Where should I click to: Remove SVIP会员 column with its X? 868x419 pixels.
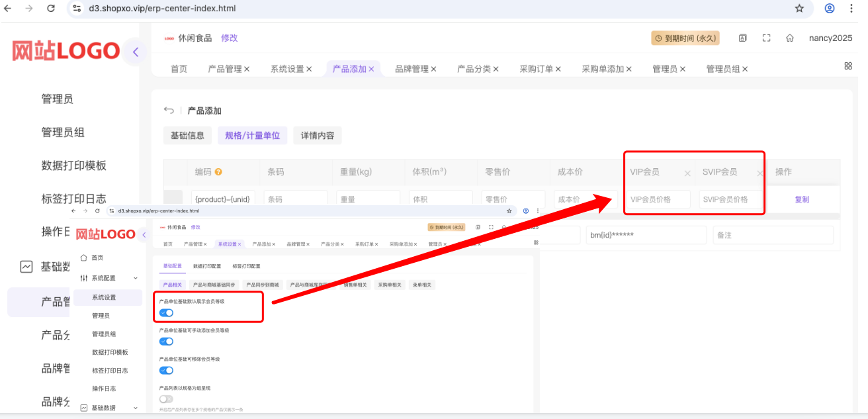click(x=759, y=173)
